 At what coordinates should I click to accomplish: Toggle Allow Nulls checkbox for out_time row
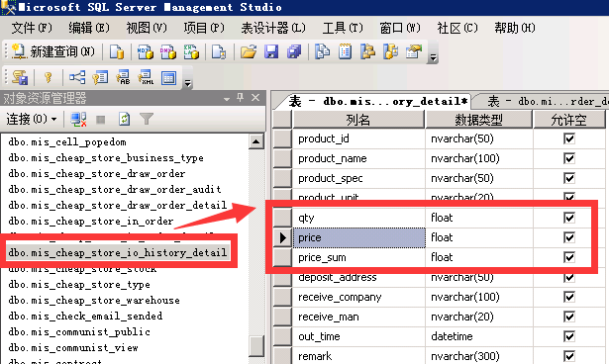pos(569,336)
